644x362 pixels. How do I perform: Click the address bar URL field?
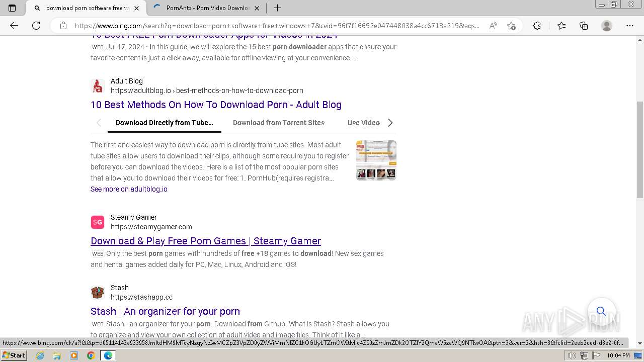(x=277, y=26)
